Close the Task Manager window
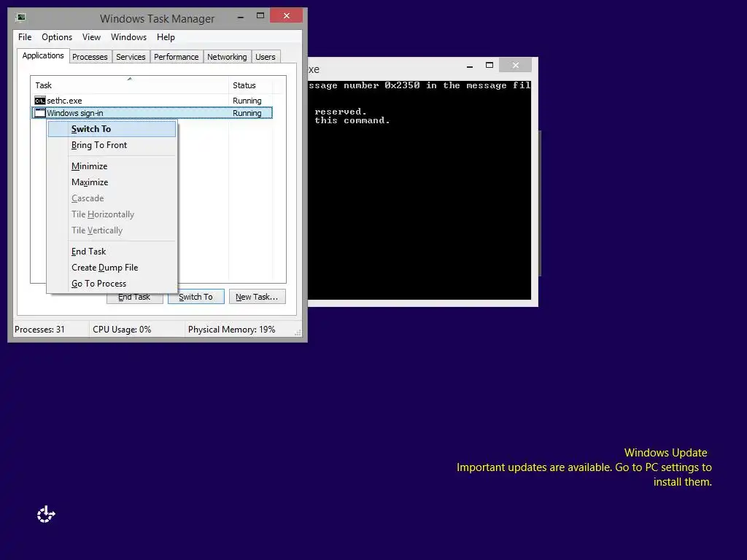The image size is (747, 560). coord(286,16)
